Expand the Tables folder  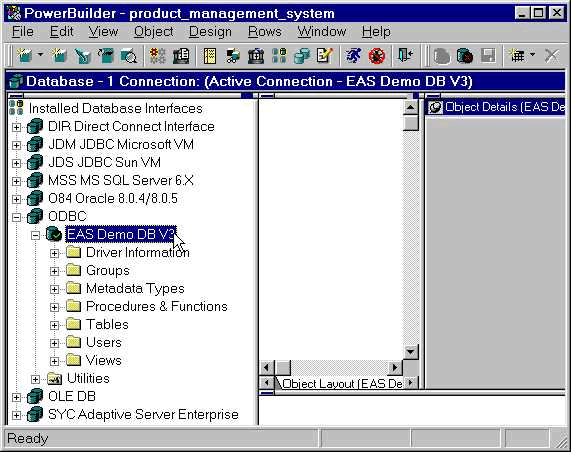pyautogui.click(x=54, y=325)
